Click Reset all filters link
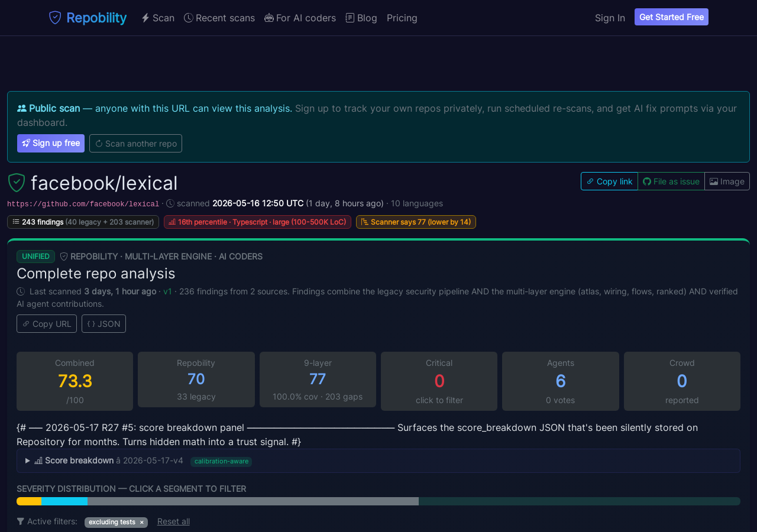 pyautogui.click(x=173, y=521)
